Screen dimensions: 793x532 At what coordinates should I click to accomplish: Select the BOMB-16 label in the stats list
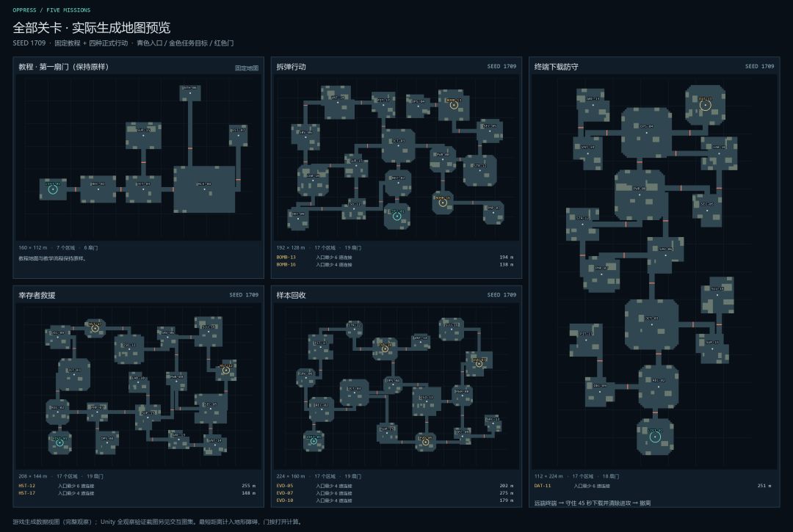click(286, 264)
